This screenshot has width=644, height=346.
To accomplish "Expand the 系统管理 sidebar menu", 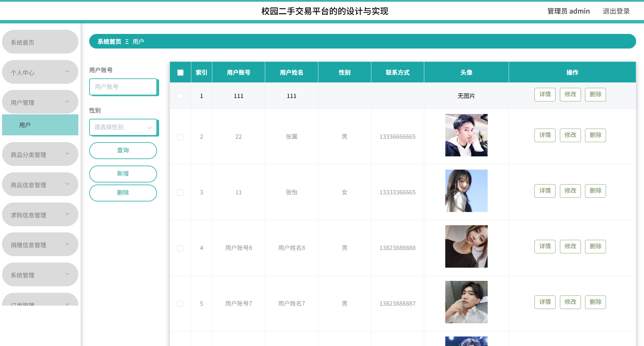I will (x=40, y=275).
